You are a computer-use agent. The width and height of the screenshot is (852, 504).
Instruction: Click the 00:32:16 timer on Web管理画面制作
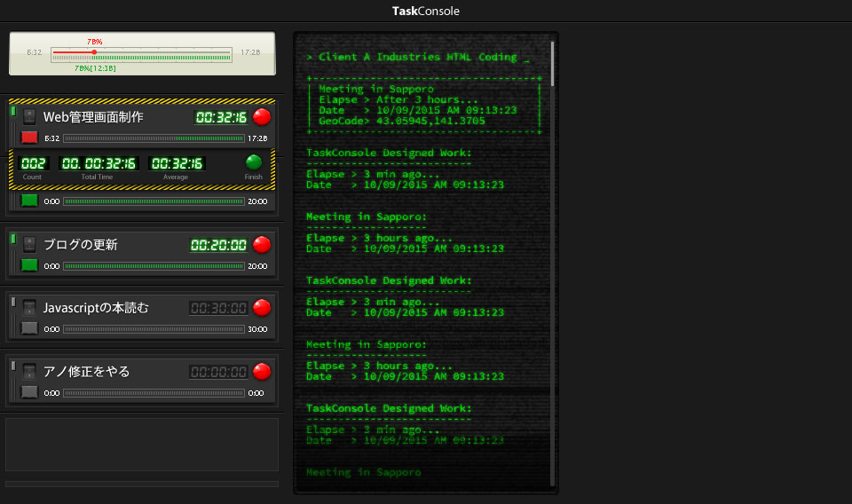221,117
